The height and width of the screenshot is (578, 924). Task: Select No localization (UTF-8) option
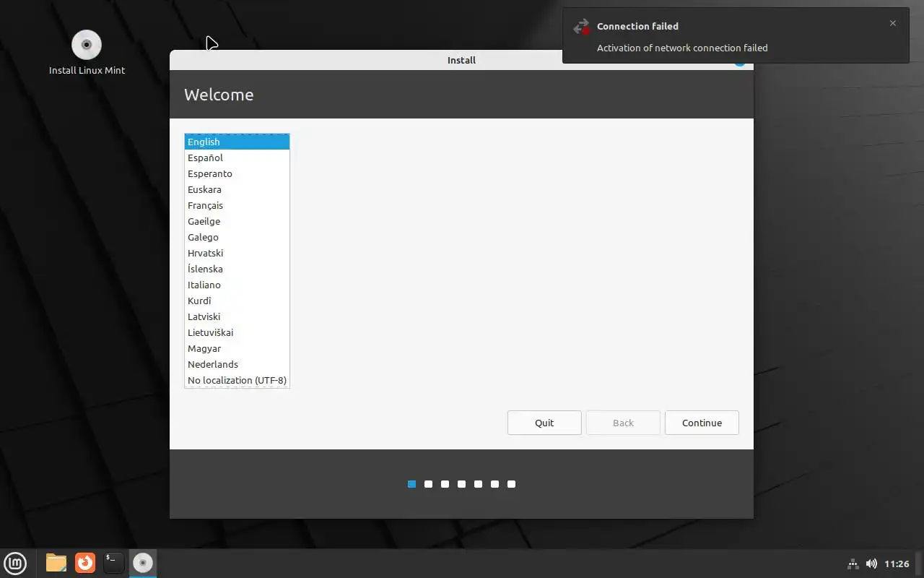[x=237, y=380]
